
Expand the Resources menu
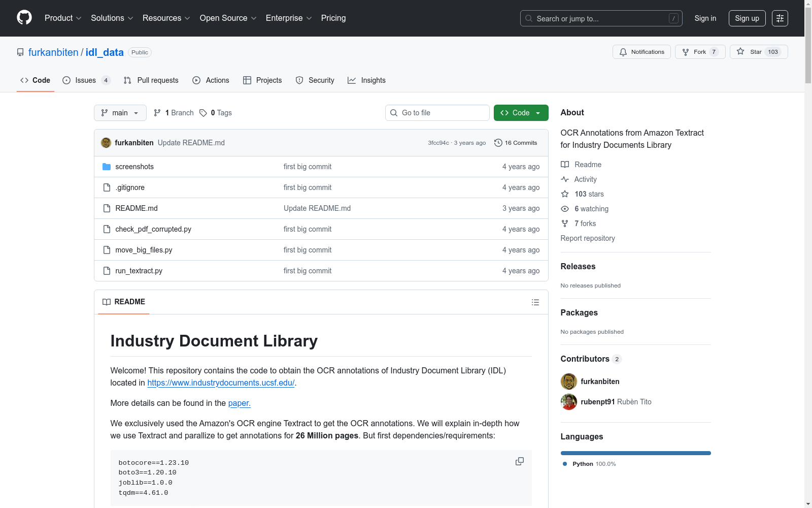click(166, 18)
